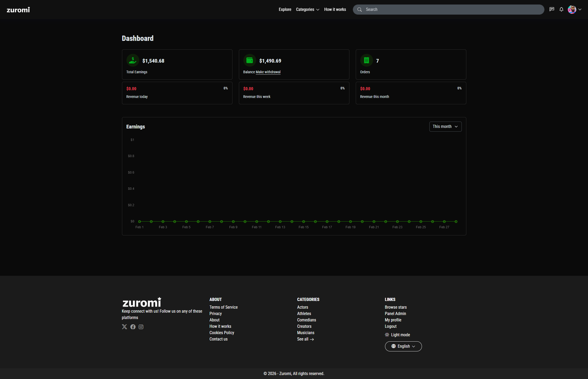Click the Balance wallet icon
The image size is (588, 379).
tap(249, 61)
